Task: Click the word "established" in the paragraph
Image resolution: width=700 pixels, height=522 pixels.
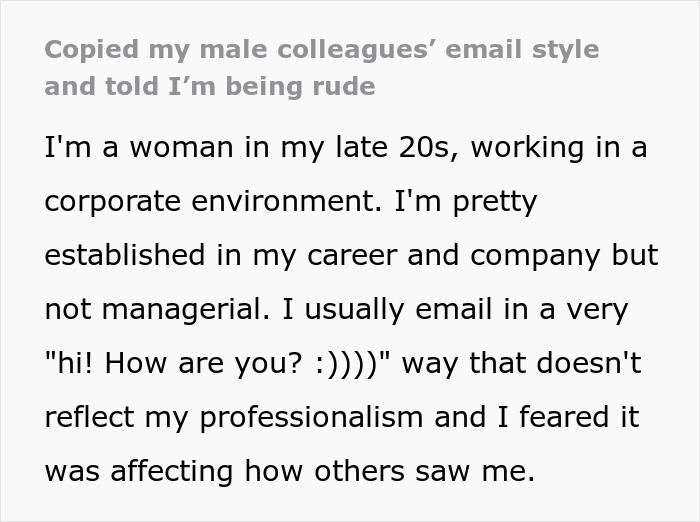Action: tap(127, 256)
